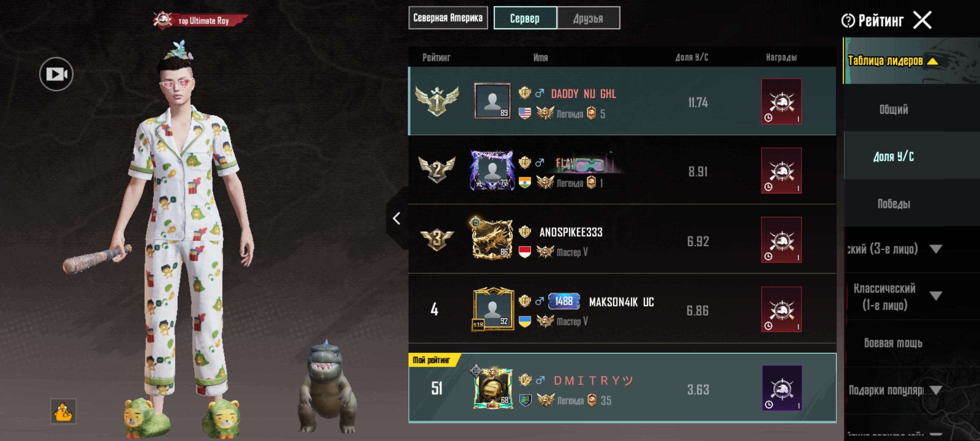Viewport: 980px width, 441px height.
Task: Switch to the Друзья tab
Action: tap(588, 18)
